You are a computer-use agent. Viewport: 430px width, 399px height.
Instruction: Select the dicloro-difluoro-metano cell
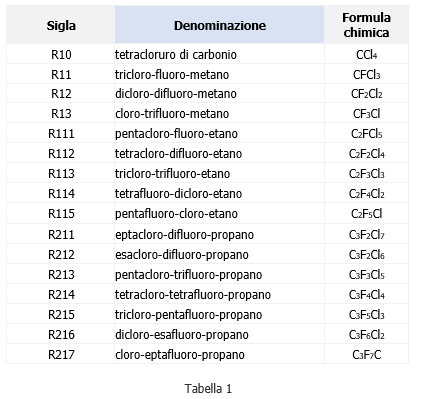click(x=219, y=94)
